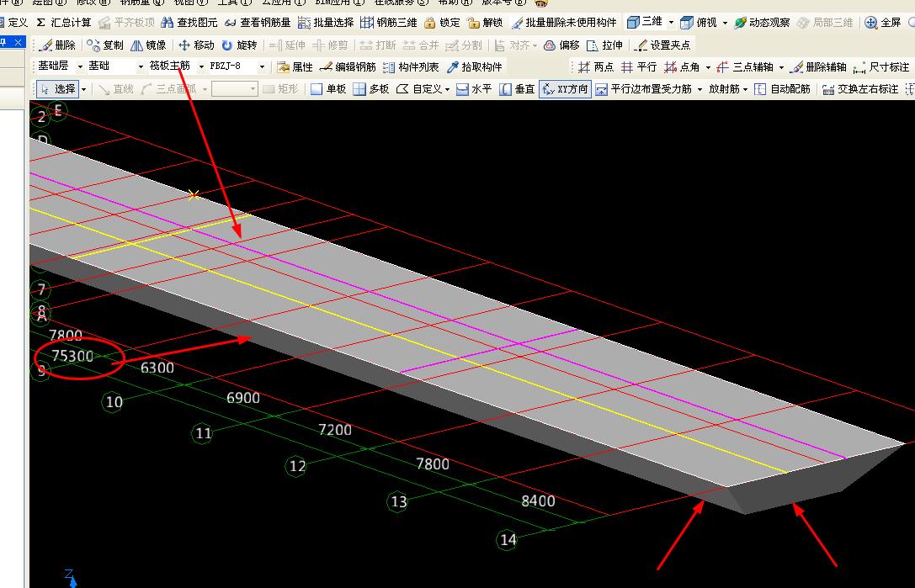Expand arrow next to 俯视 view
The height and width of the screenshot is (588, 915).
click(725, 23)
